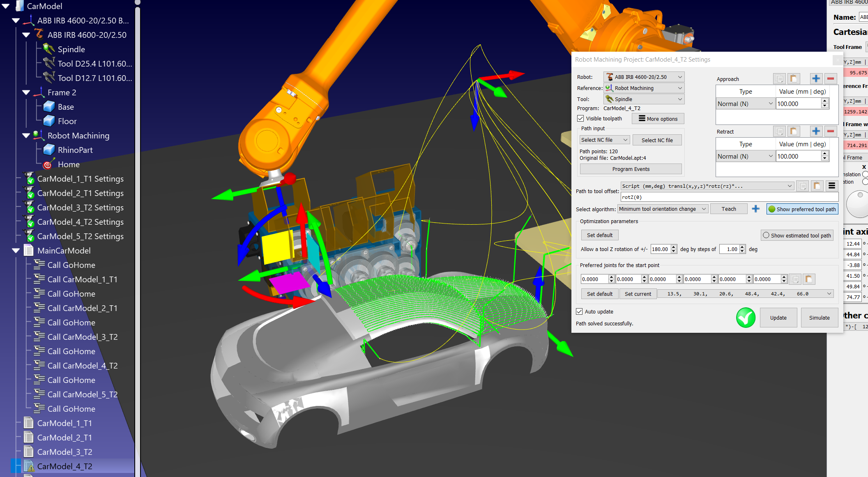This screenshot has height=477, width=868.
Task: Disable the Auto update checkbox
Action: [579, 311]
